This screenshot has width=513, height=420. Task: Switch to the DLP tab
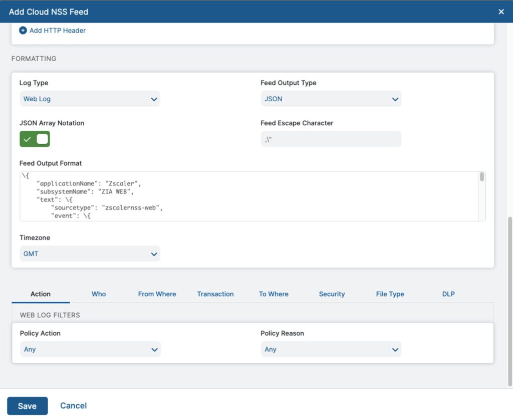click(448, 294)
